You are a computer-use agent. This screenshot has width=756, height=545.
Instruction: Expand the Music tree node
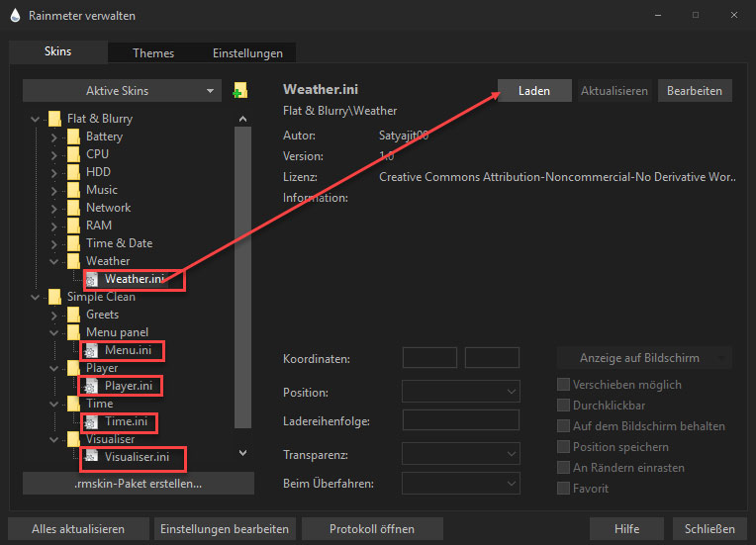click(53, 191)
